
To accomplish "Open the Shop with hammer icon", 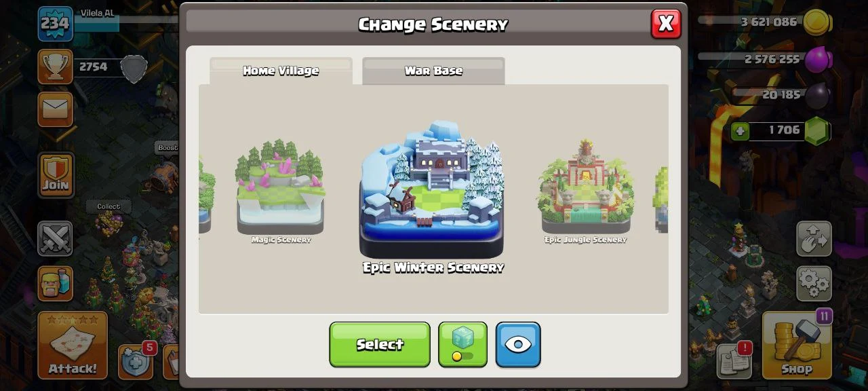I will pyautogui.click(x=797, y=345).
